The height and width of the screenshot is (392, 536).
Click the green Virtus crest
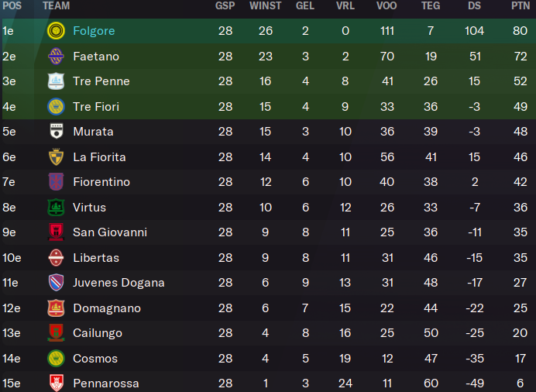coord(56,207)
